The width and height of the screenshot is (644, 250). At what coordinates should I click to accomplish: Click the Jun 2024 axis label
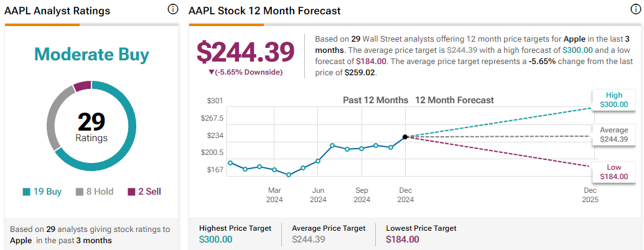pos(318,194)
